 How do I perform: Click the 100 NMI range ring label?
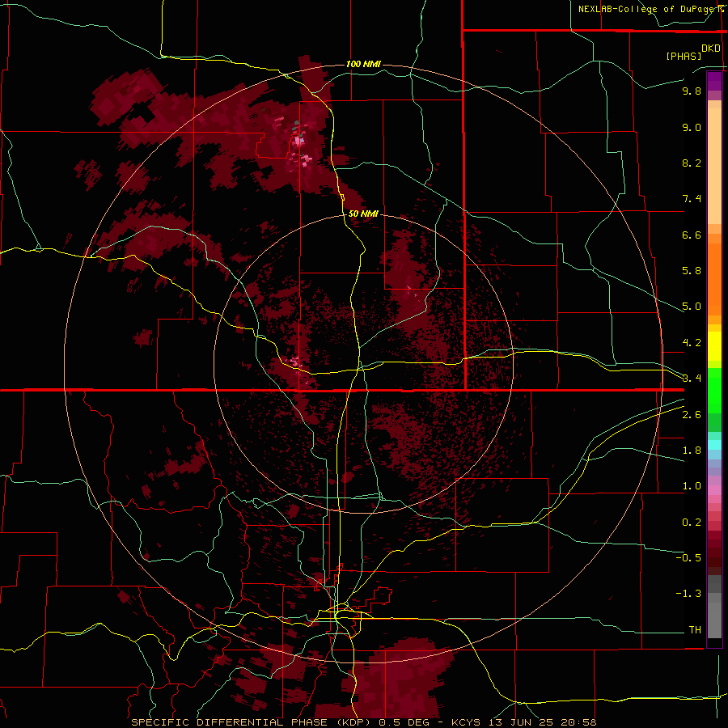pyautogui.click(x=363, y=64)
